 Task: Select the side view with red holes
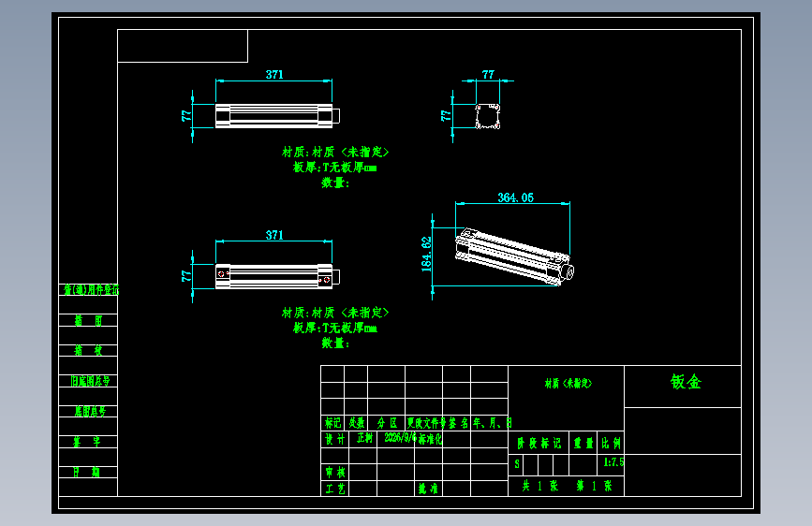point(277,276)
